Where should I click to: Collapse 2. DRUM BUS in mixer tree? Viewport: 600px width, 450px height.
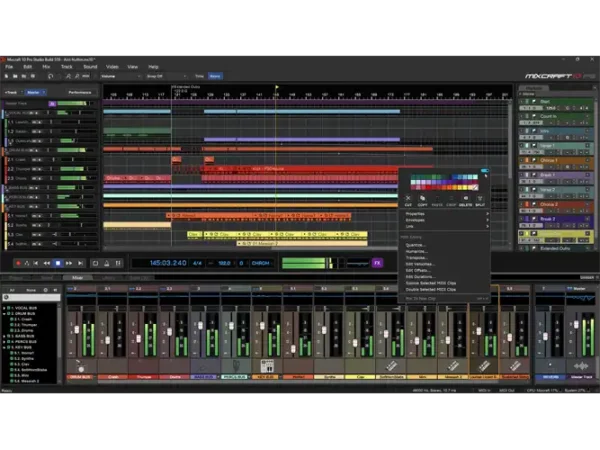tap(4, 313)
